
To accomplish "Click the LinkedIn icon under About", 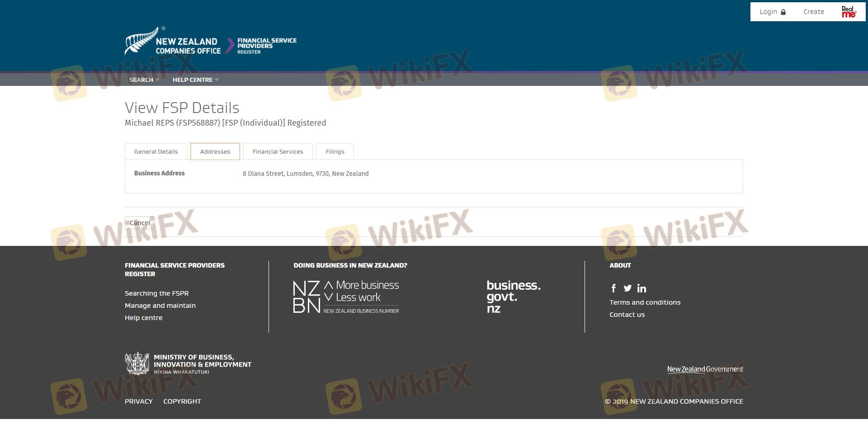I will tap(642, 288).
